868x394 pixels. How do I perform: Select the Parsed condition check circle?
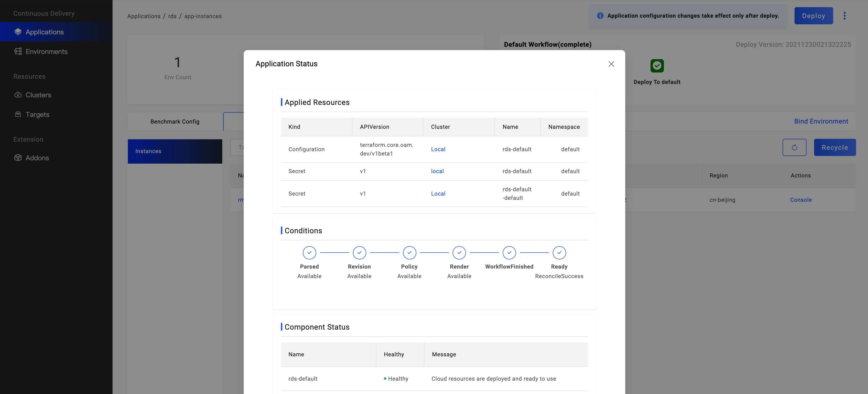tap(309, 253)
